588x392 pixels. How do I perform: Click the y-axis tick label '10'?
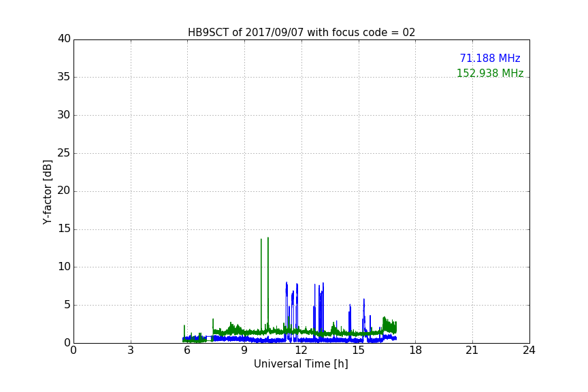pos(64,267)
